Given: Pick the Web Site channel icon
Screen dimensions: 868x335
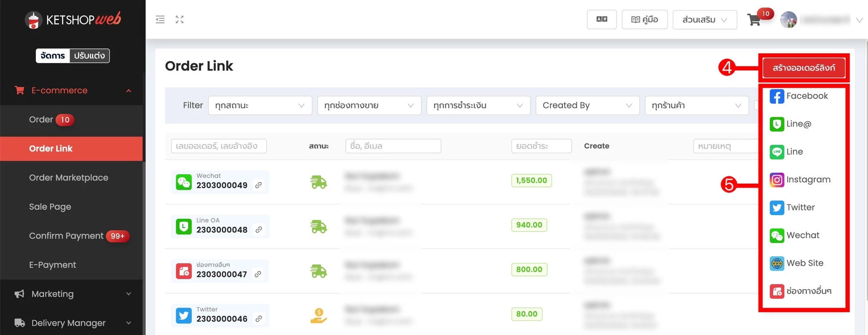Looking at the screenshot, I should 777,263.
